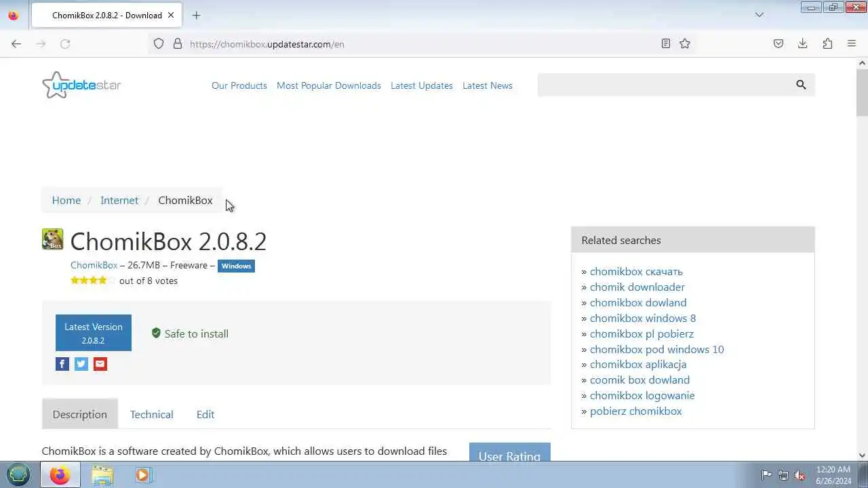
Task: Open related search chomikbox aplikacja
Action: pos(638,364)
